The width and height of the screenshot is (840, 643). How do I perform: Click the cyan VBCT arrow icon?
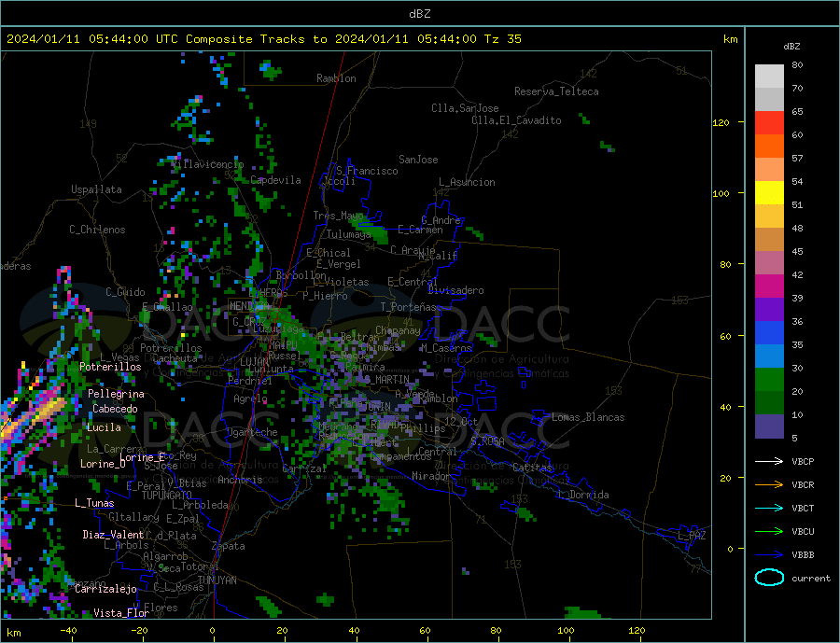click(769, 508)
